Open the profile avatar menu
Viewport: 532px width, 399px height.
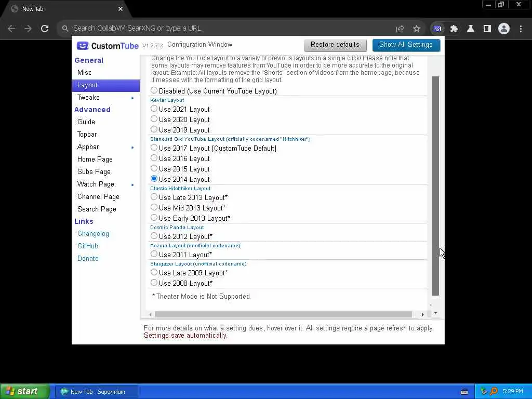point(504,29)
